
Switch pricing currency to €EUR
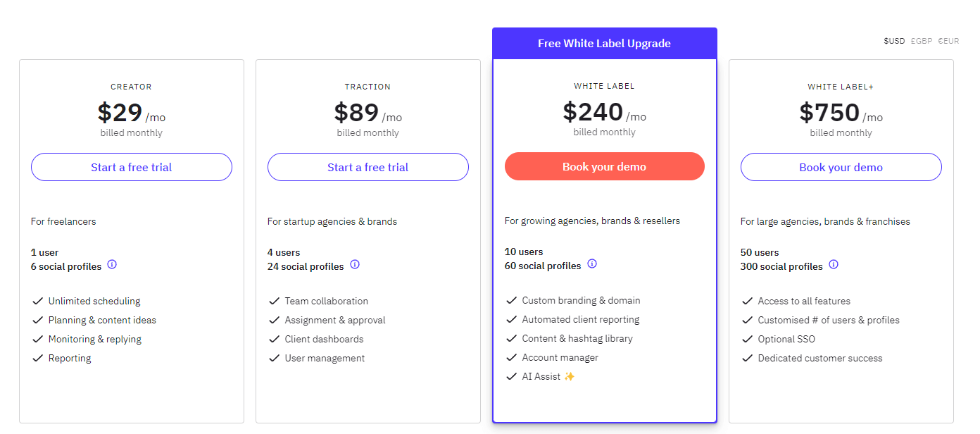[x=948, y=41]
